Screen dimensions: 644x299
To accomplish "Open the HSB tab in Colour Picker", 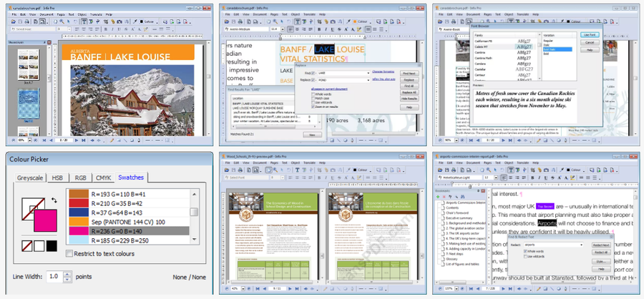I will (57, 177).
